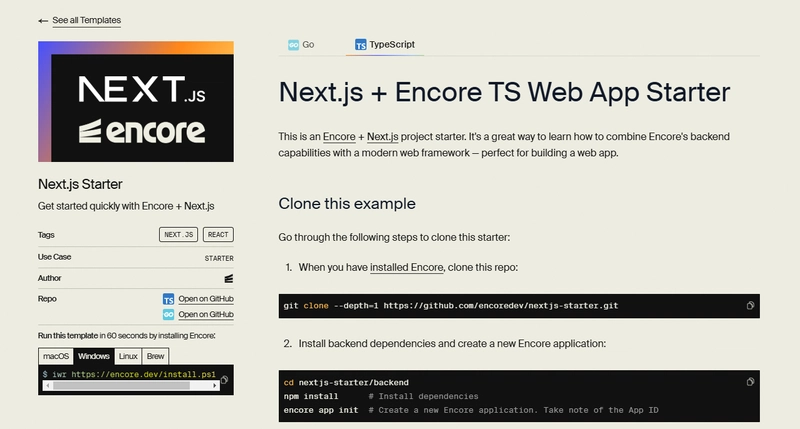Viewport: 800px width, 429px height.
Task: Click right arrow of install command scrollbar
Action: click(214, 386)
